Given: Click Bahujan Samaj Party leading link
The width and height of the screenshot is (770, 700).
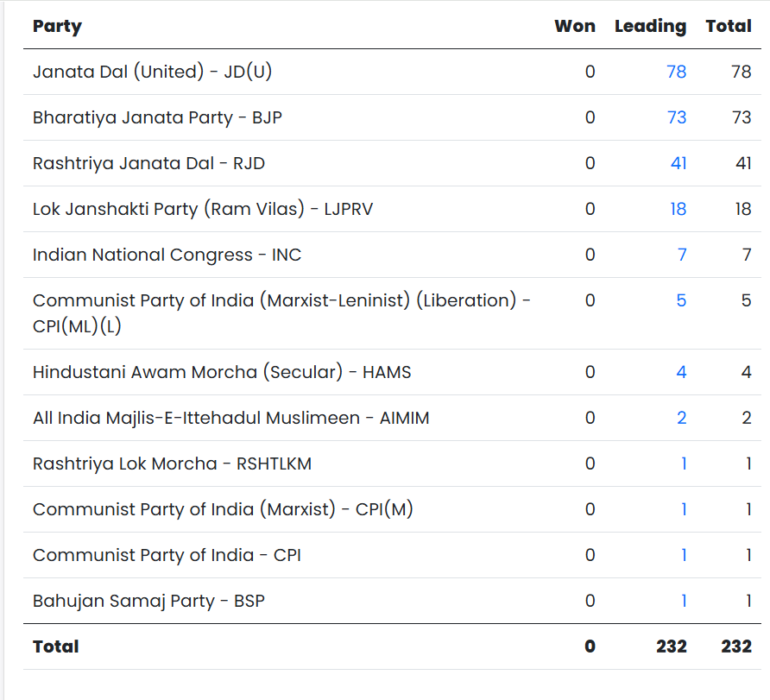Looking at the screenshot, I should tap(684, 601).
